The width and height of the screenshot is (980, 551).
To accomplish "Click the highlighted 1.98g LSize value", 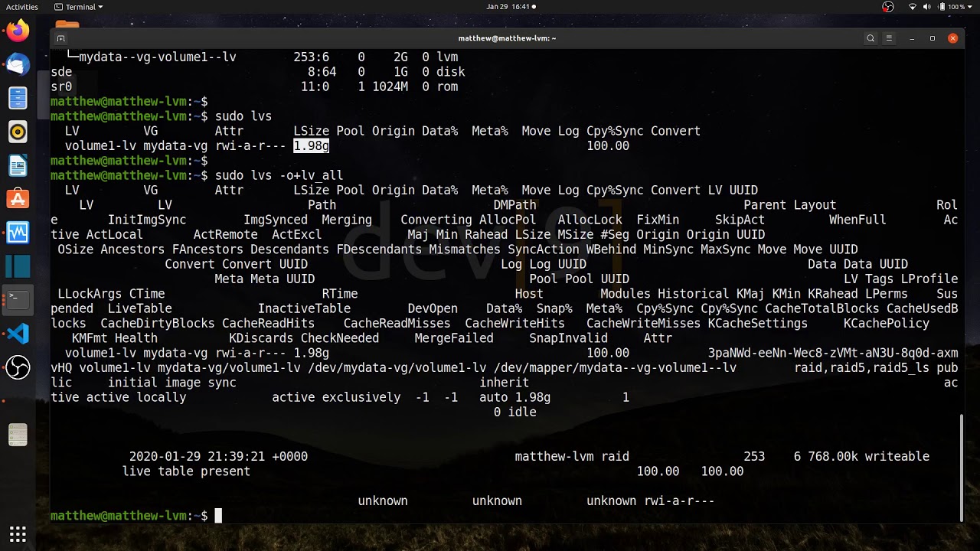I will 311,146.
